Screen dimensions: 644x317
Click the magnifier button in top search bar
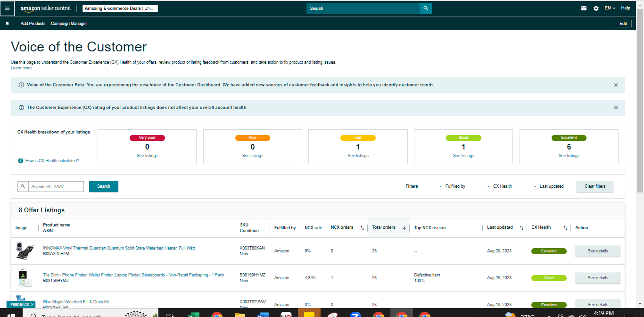point(426,8)
